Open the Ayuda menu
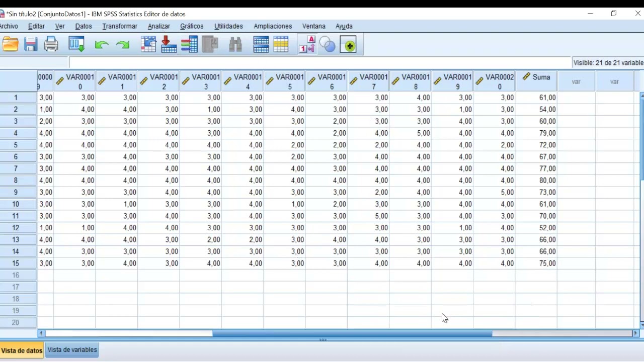Screen dimensions: 644x362 click(x=344, y=26)
